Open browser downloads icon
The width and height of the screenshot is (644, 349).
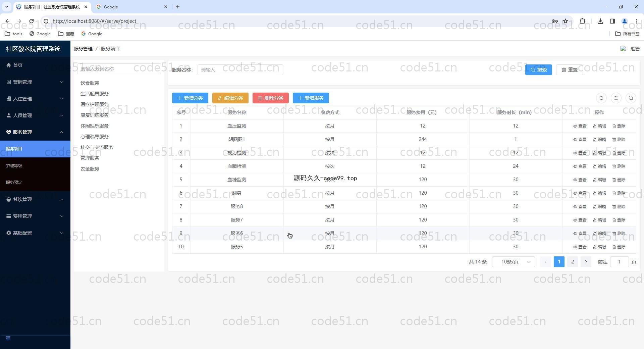600,21
